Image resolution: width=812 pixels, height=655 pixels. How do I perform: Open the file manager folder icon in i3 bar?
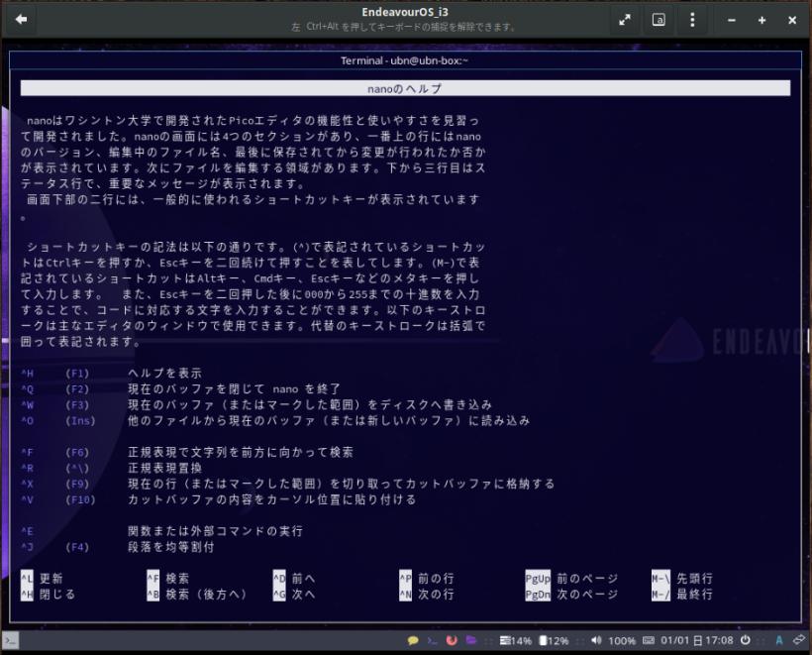(x=470, y=640)
